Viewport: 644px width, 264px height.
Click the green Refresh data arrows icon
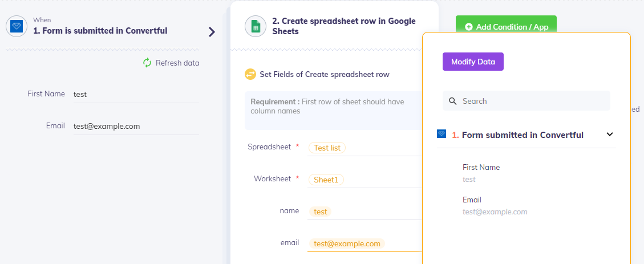pos(147,63)
